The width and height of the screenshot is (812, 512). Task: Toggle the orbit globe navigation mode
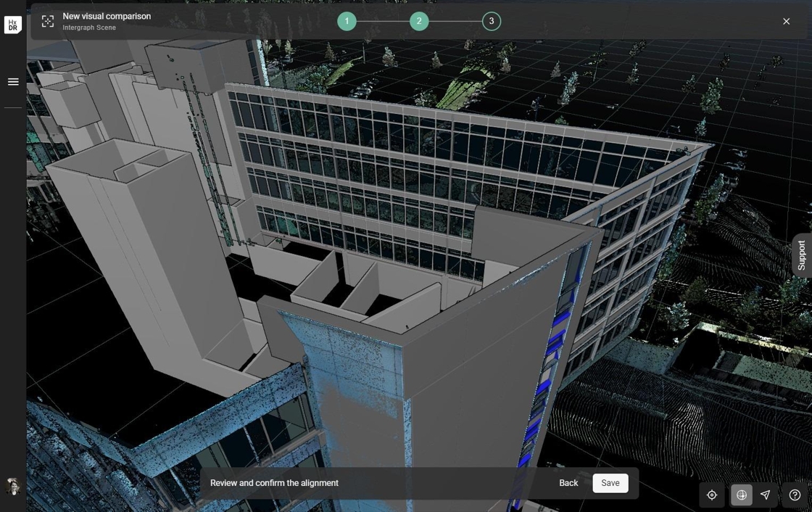741,495
